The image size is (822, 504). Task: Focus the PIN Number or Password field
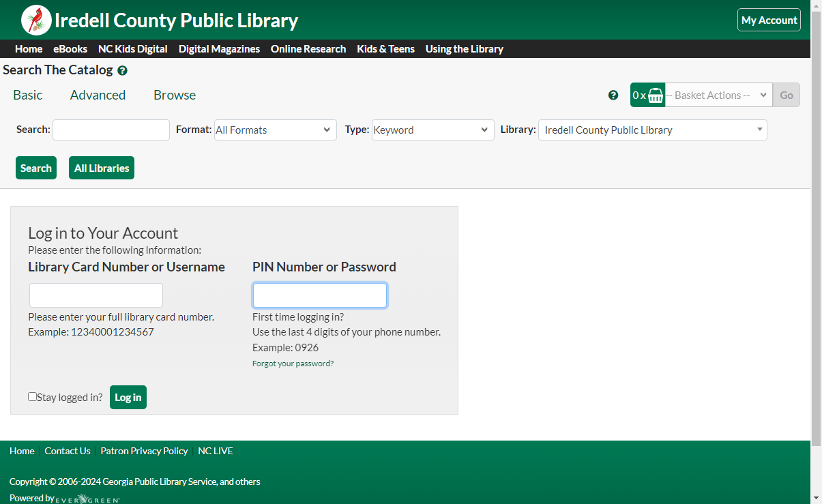coord(320,295)
